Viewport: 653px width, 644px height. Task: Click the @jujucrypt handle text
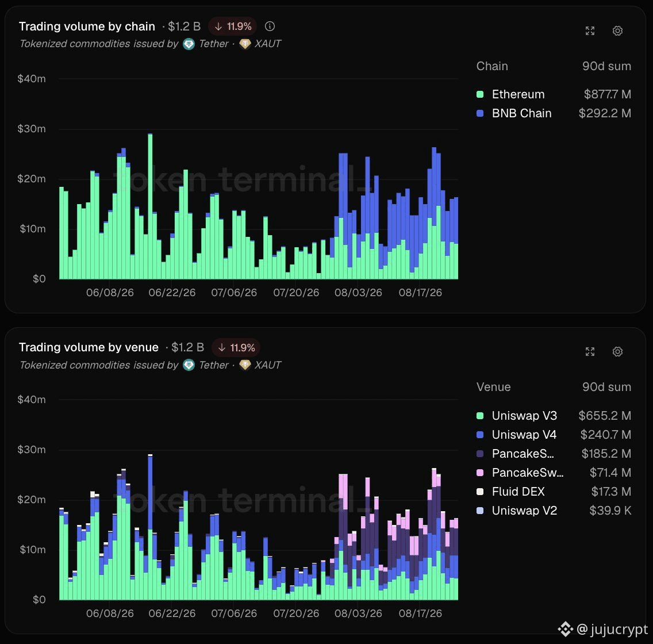pyautogui.click(x=612, y=629)
